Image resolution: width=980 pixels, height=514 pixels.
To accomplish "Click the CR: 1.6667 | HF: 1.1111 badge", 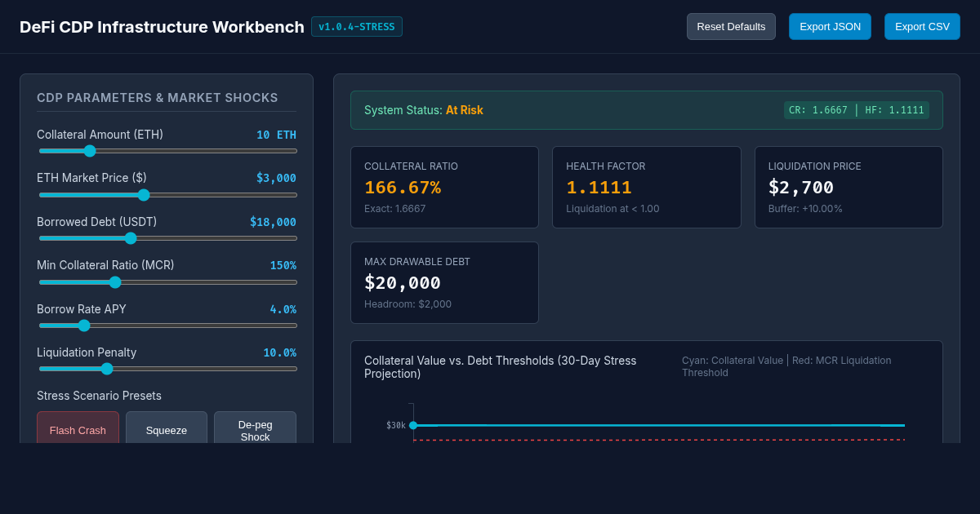I will [857, 110].
